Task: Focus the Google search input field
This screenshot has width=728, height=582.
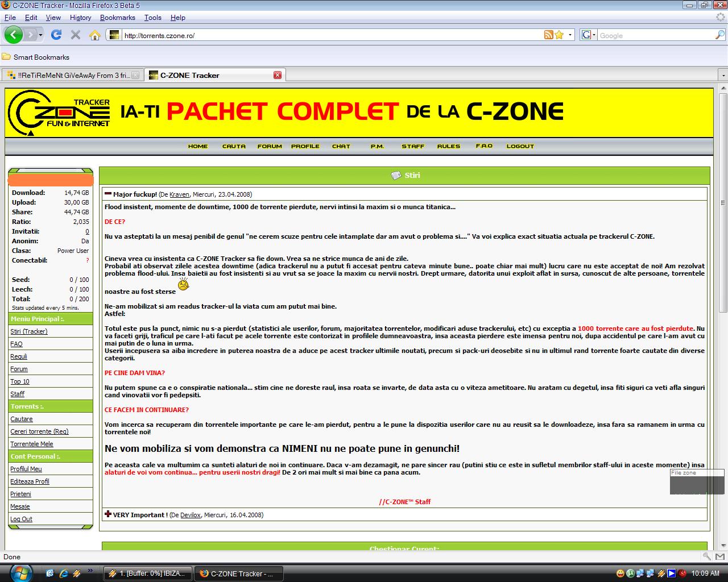Action: pyautogui.click(x=655, y=35)
